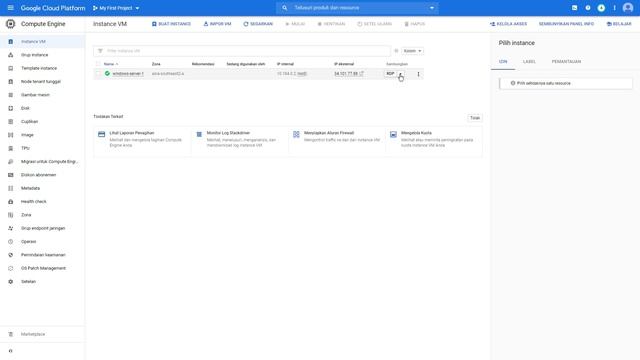Open the top bar three-dot settings menu
The image size is (640, 360).
(614, 8)
